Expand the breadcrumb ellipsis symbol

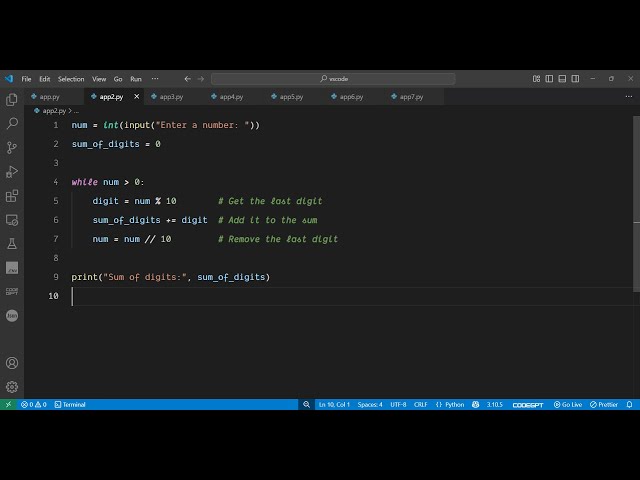(76, 111)
